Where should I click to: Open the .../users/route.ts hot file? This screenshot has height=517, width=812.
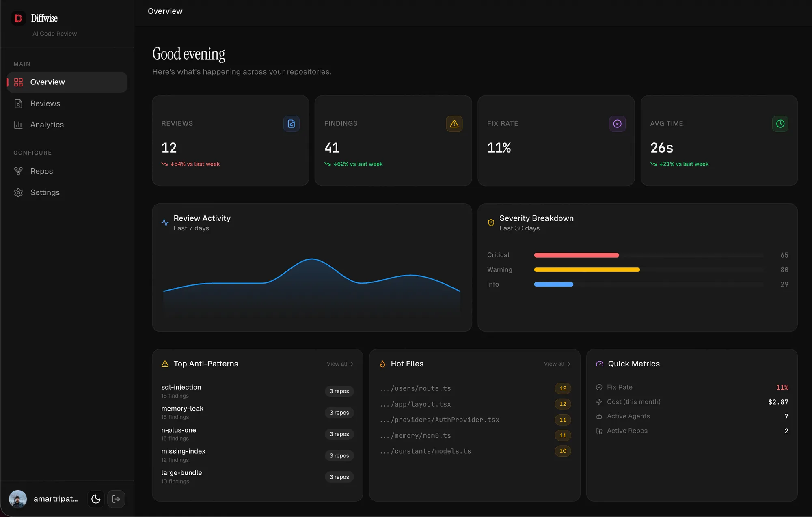pyautogui.click(x=475, y=388)
